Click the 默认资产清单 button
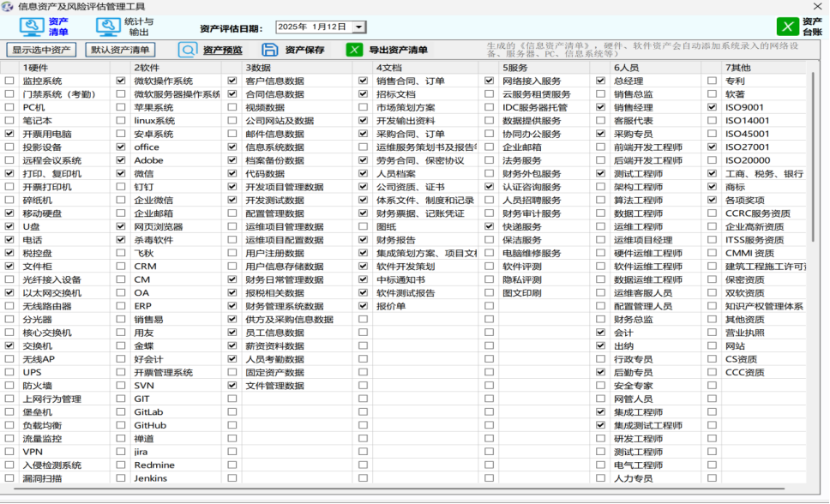This screenshot has height=504, width=830. coord(121,50)
